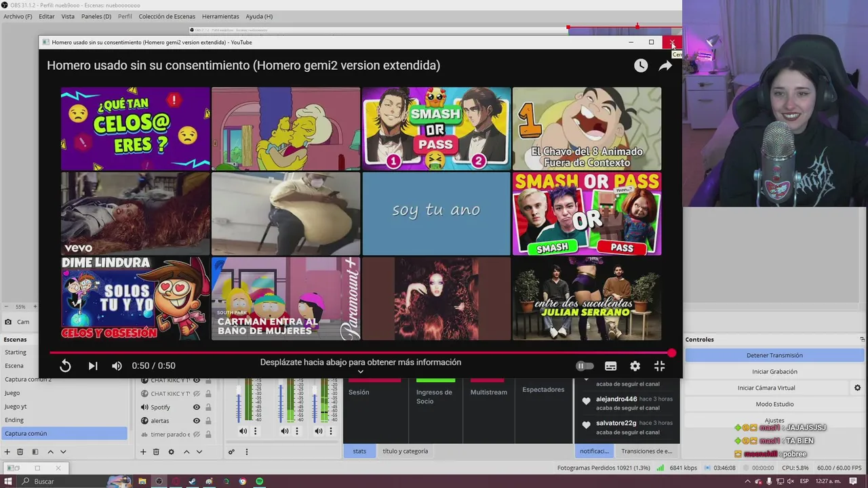This screenshot has height=488, width=868.
Task: Select the Captura común scene
Action: pos(64,434)
